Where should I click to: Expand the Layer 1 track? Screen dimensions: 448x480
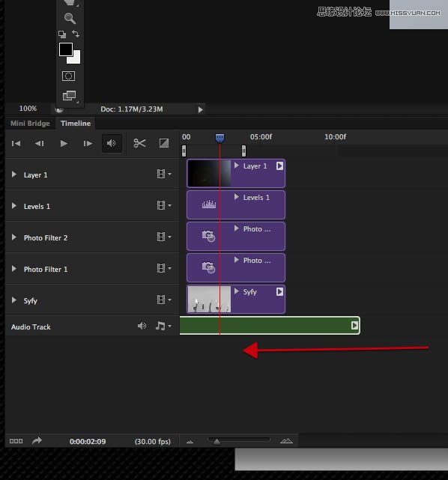[x=13, y=174]
